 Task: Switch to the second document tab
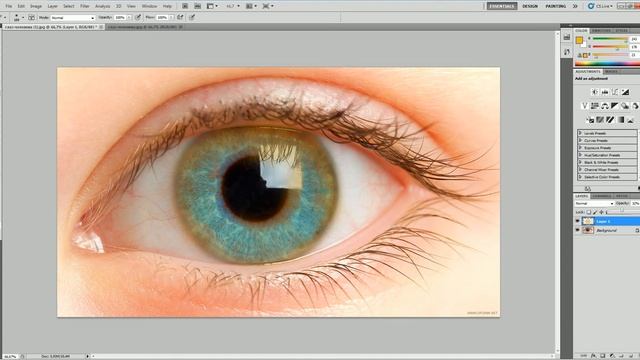(145, 27)
